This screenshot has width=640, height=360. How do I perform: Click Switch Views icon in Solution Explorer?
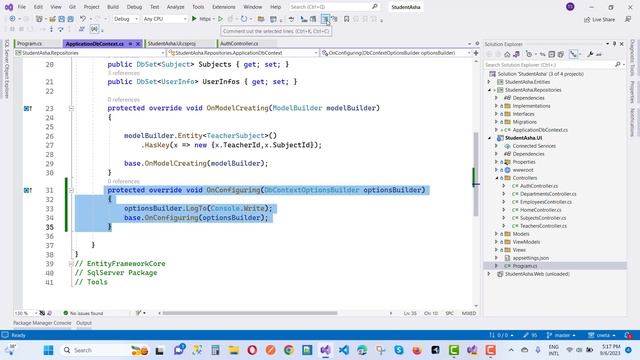(516, 54)
